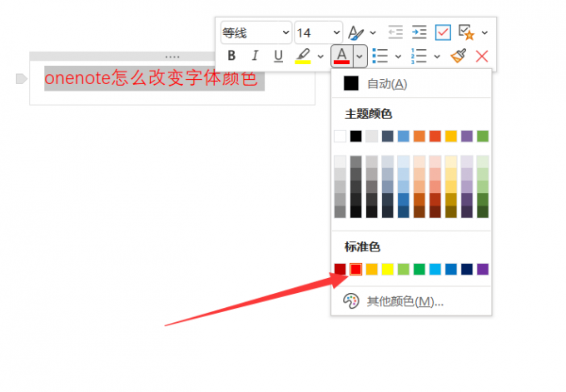Toggle Italic formatting
Image resolution: width=566 pixels, height=392 pixels.
[x=255, y=56]
